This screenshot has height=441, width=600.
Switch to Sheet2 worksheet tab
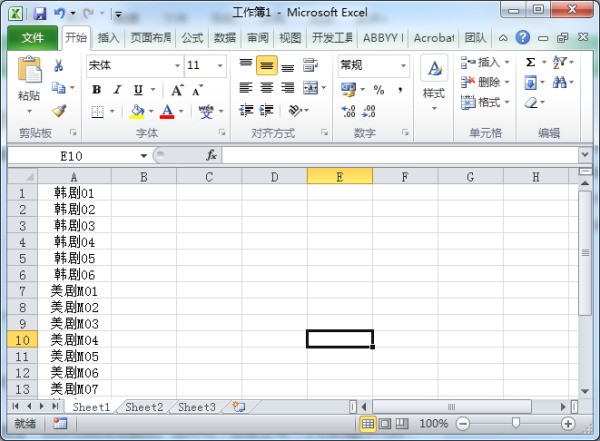[144, 407]
